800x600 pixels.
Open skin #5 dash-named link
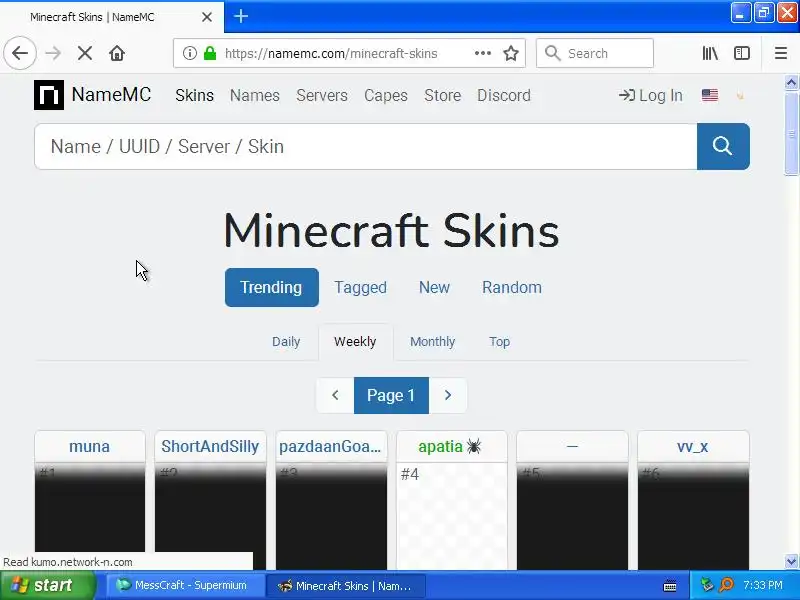572,446
